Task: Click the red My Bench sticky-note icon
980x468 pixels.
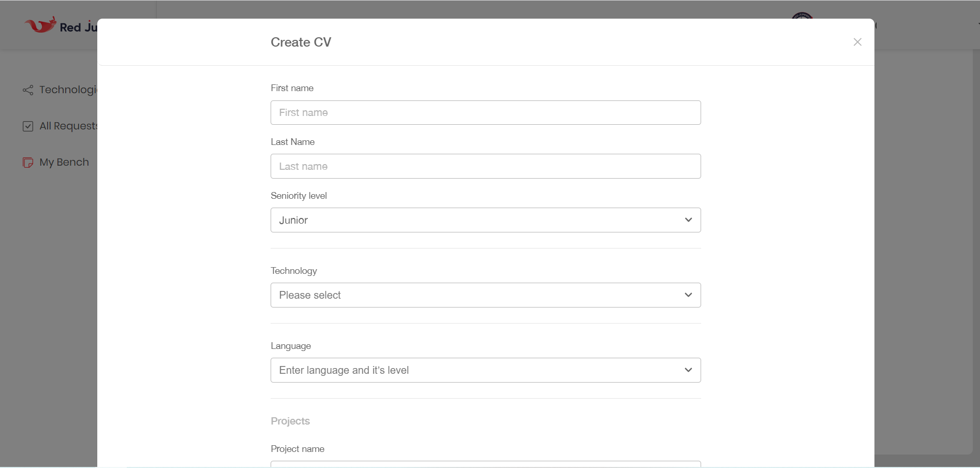Action: 28,163
